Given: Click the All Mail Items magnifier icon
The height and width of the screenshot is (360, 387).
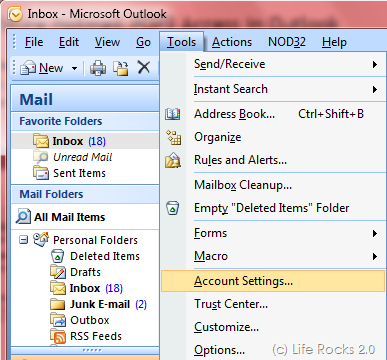Looking at the screenshot, I should click(x=23, y=217).
